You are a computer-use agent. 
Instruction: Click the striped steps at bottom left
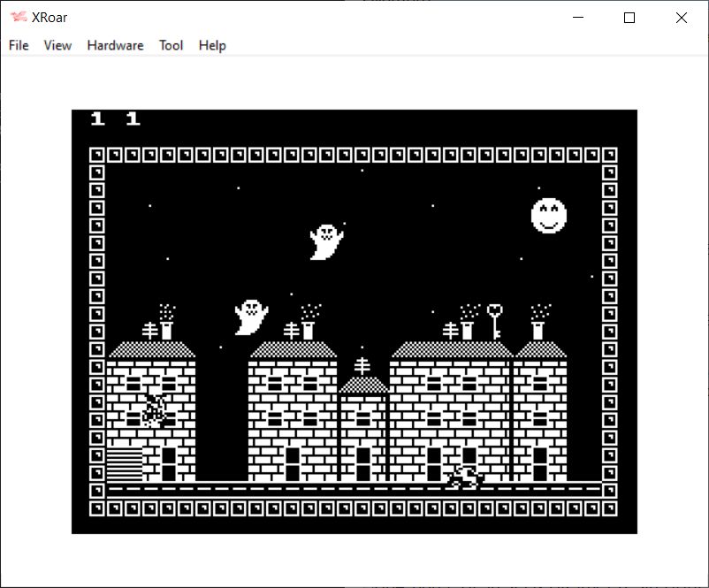(125, 464)
